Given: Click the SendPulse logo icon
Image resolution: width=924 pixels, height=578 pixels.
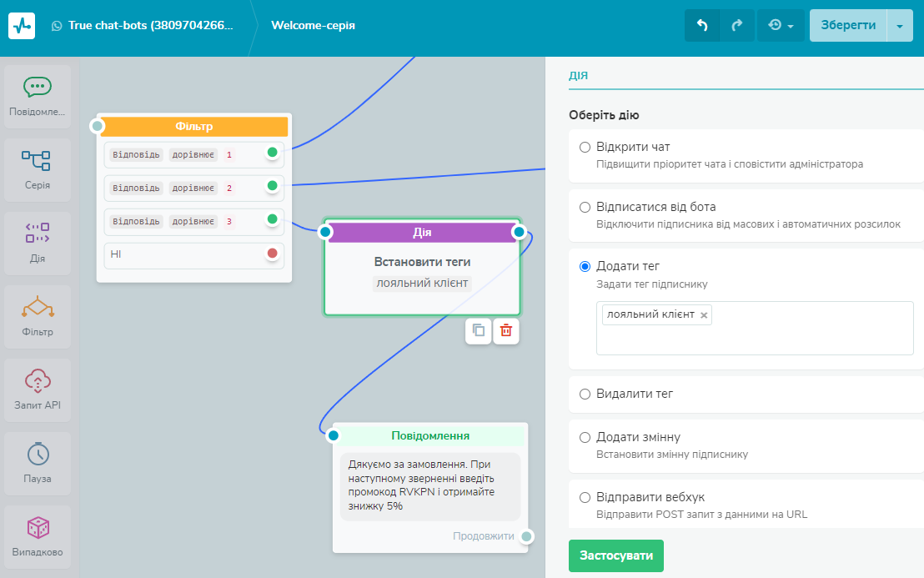Looking at the screenshot, I should [x=21, y=25].
